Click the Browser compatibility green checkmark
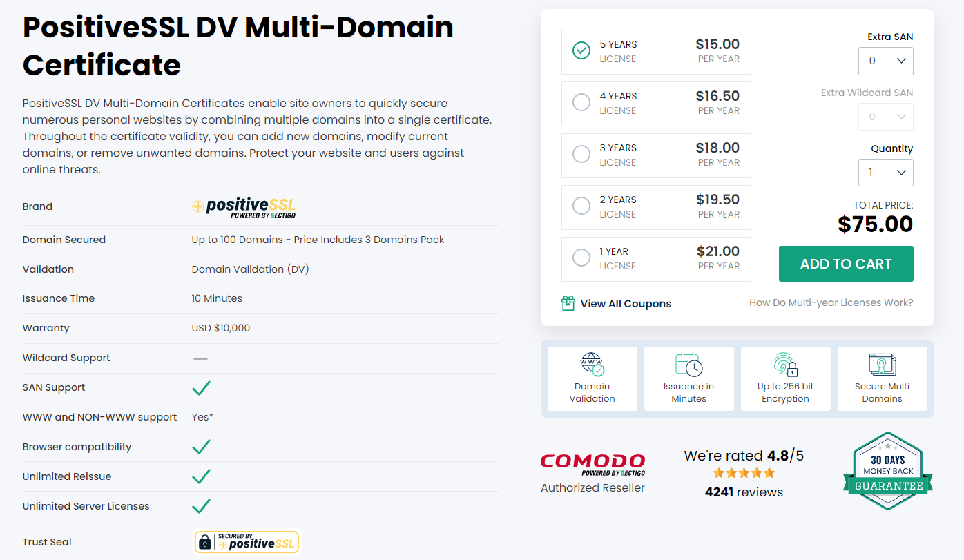Image resolution: width=964 pixels, height=560 pixels. tap(201, 447)
